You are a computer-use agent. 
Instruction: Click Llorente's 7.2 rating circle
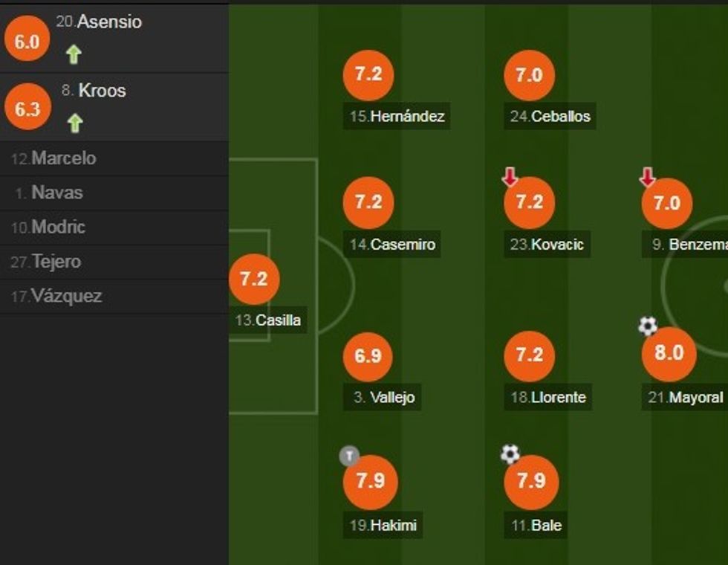529,356
